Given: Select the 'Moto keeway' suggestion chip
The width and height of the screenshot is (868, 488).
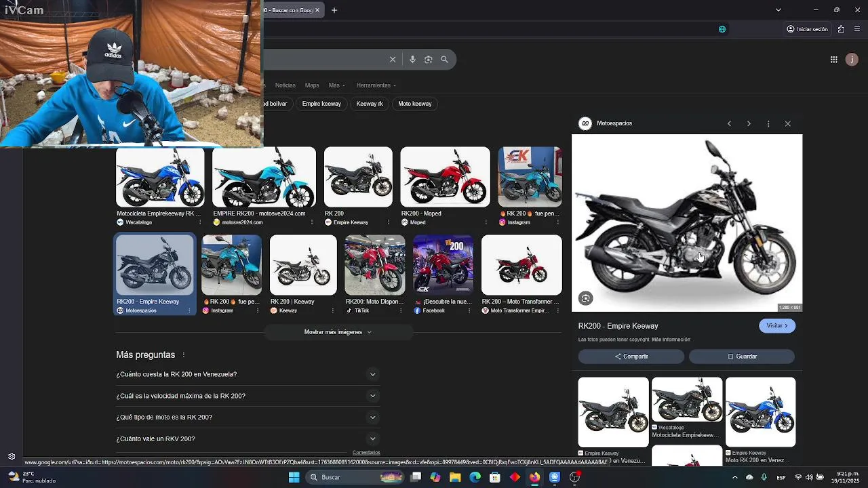Looking at the screenshot, I should (415, 104).
